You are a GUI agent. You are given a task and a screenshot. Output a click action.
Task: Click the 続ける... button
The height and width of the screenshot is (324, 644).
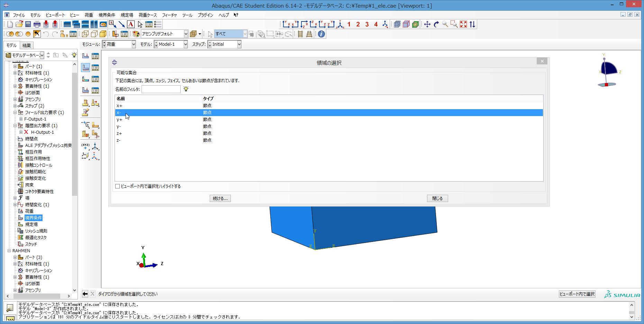click(220, 199)
